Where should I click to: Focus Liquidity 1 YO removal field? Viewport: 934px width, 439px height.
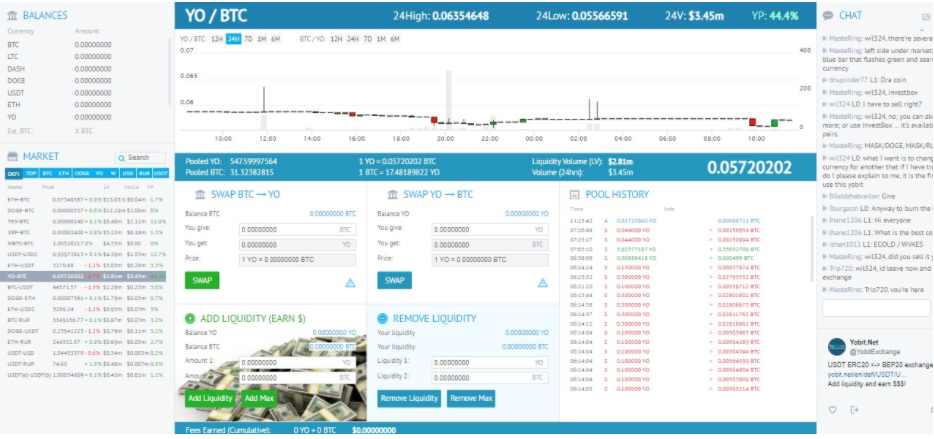pyautogui.click(x=490, y=362)
